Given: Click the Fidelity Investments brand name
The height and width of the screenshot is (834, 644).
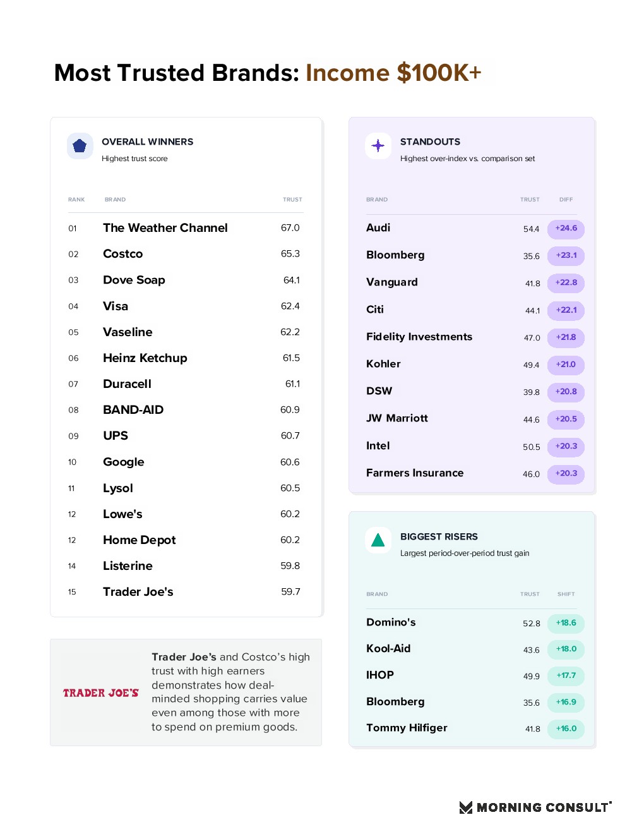Looking at the screenshot, I should point(419,337).
